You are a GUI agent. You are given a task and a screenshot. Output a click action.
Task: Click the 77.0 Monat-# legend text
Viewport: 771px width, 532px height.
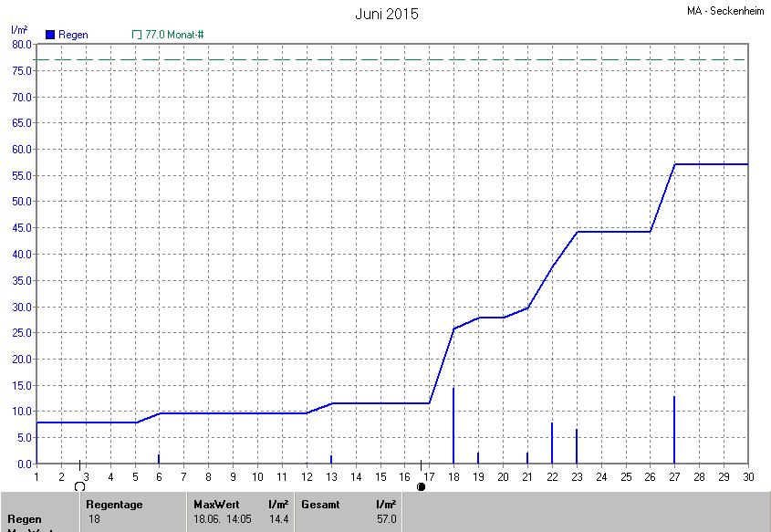click(x=174, y=35)
